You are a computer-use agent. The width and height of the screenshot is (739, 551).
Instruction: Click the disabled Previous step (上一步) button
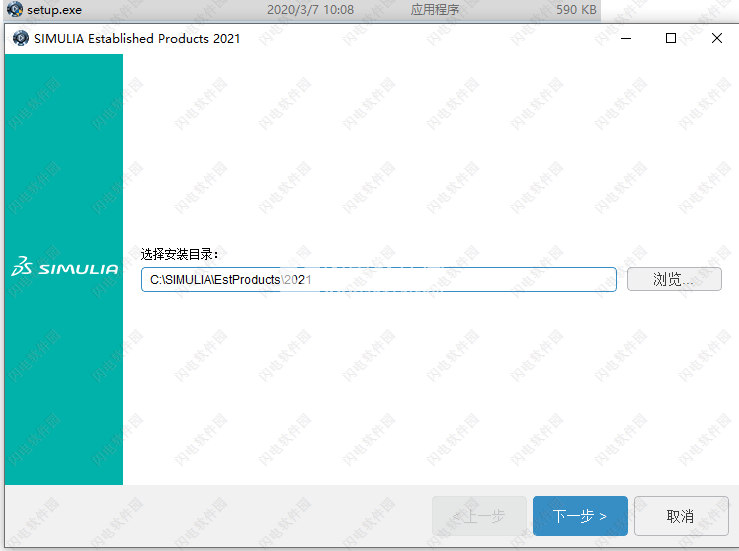tap(479, 516)
